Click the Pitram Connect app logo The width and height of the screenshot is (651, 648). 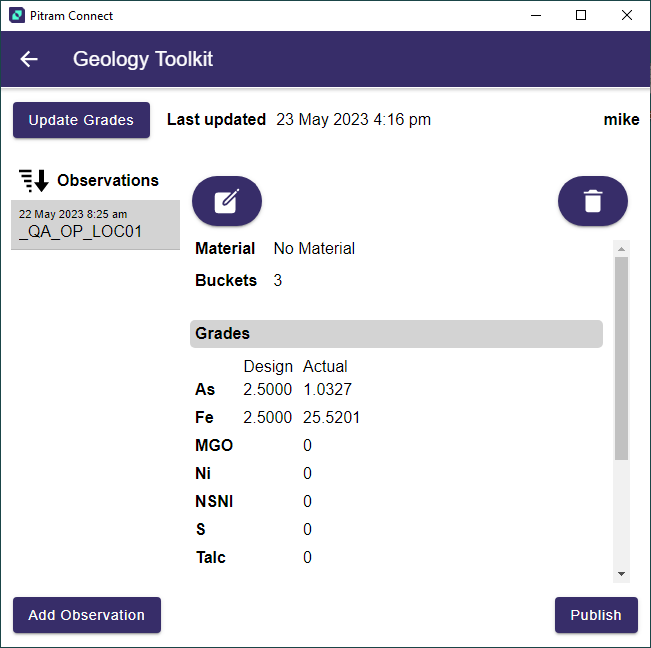pyautogui.click(x=17, y=15)
